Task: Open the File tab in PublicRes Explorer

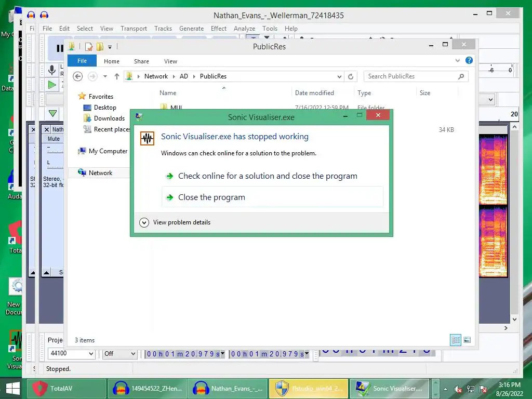Action: (82, 61)
